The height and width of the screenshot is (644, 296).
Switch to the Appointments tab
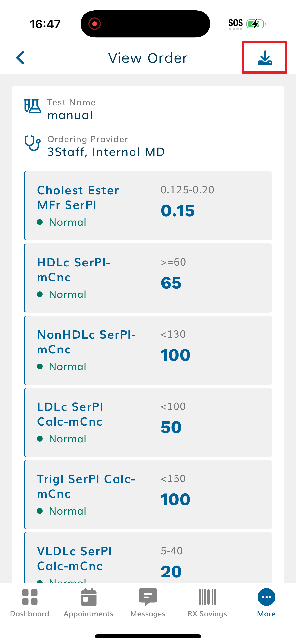coord(89,603)
